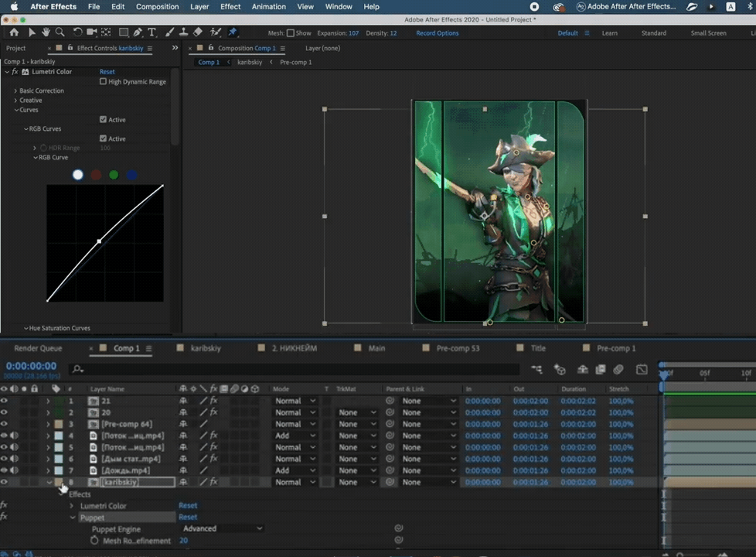The height and width of the screenshot is (557, 756).
Task: Expand the Creative section
Action: (x=15, y=101)
